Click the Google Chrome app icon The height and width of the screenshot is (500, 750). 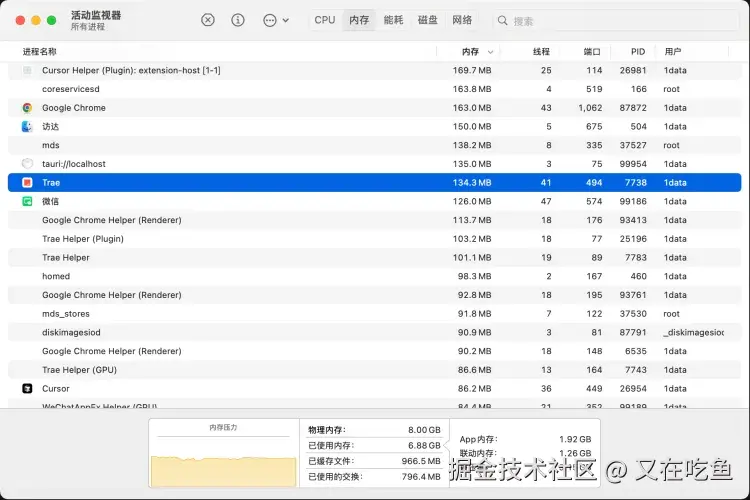point(27,108)
